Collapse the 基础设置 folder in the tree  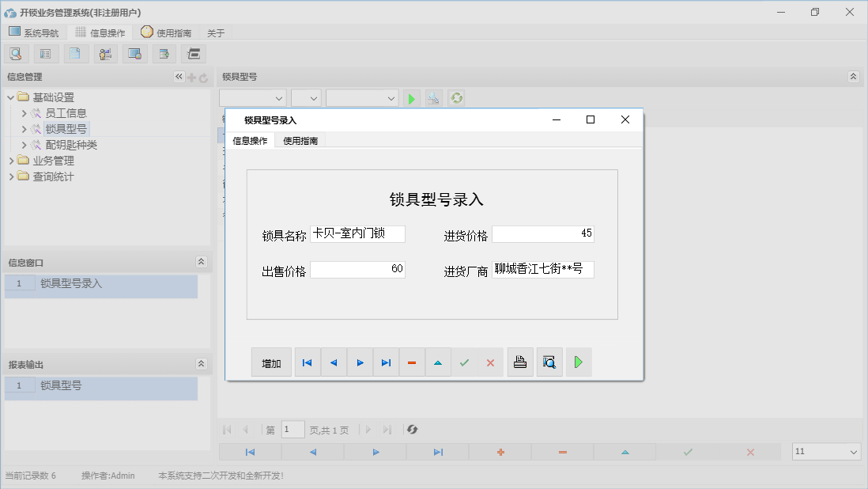click(x=9, y=97)
